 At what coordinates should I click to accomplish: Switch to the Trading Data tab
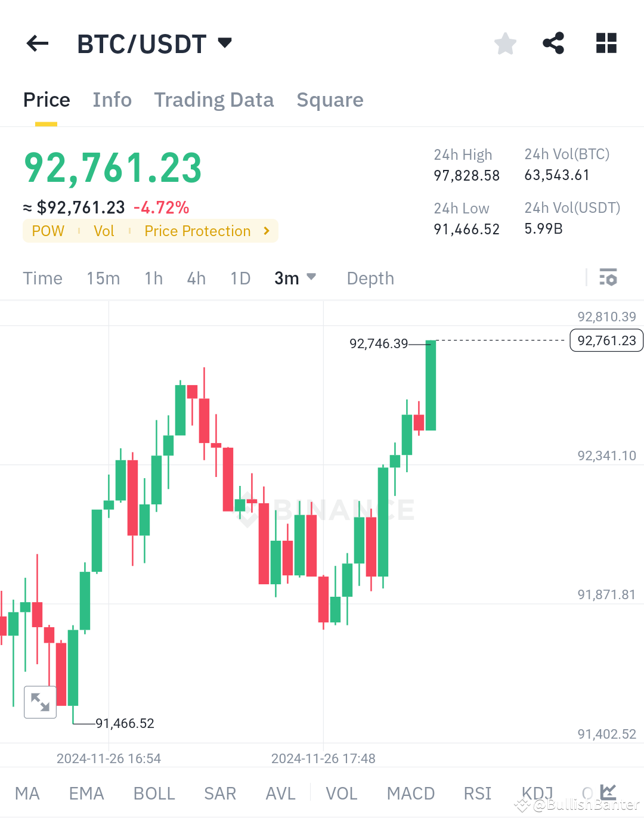(x=214, y=100)
